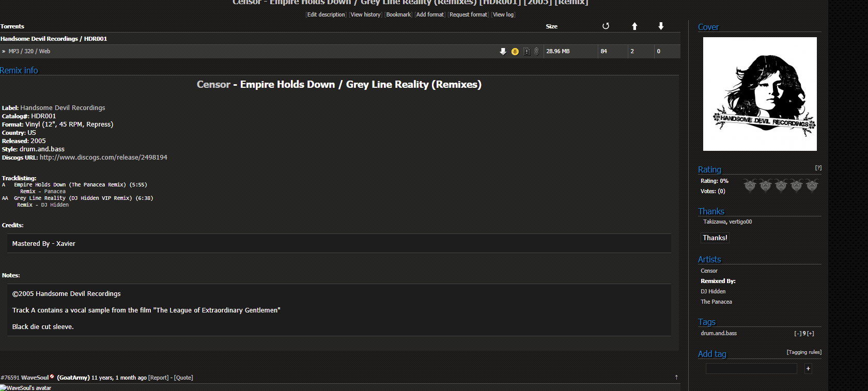Open View history
The image size is (868, 391).
coord(365,14)
